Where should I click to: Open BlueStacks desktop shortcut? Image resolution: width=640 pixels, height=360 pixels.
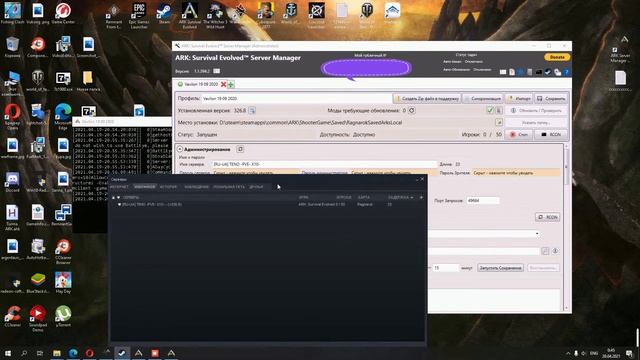[x=38, y=283]
